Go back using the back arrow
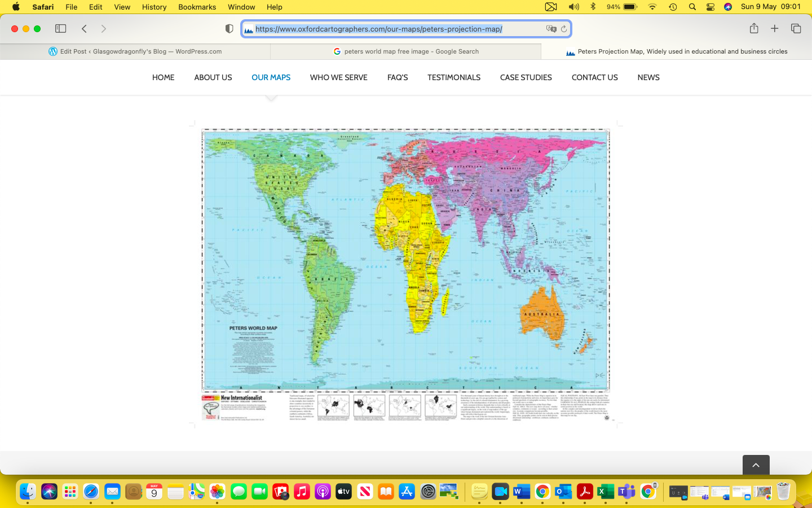 click(x=84, y=29)
